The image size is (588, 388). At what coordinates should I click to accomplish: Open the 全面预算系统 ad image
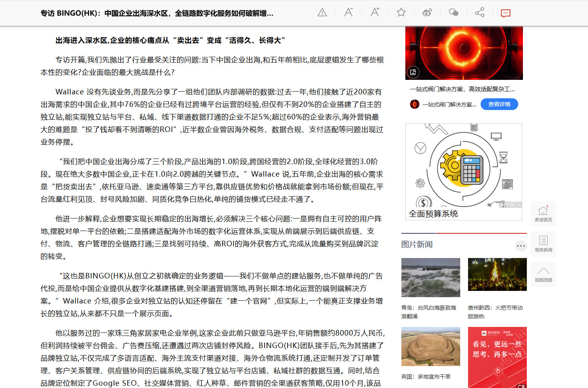click(x=464, y=171)
